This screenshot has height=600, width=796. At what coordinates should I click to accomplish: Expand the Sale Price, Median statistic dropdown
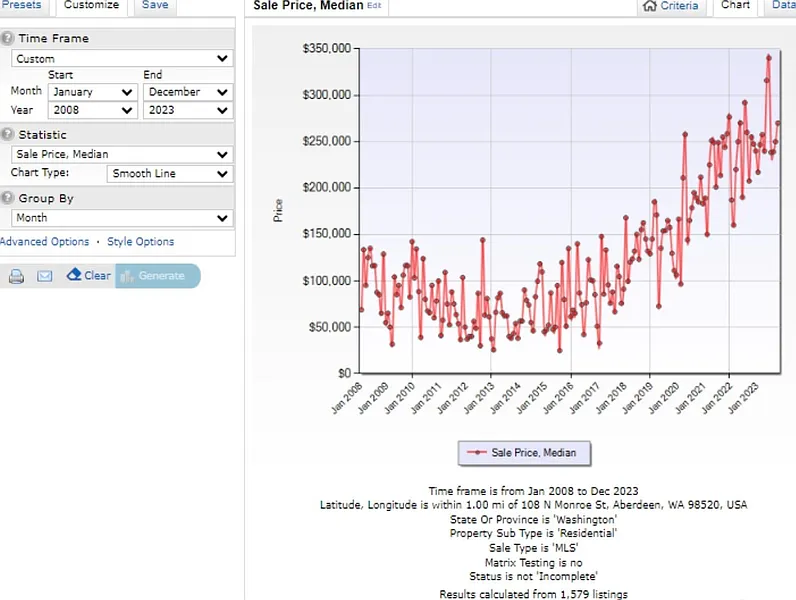pyautogui.click(x=122, y=154)
